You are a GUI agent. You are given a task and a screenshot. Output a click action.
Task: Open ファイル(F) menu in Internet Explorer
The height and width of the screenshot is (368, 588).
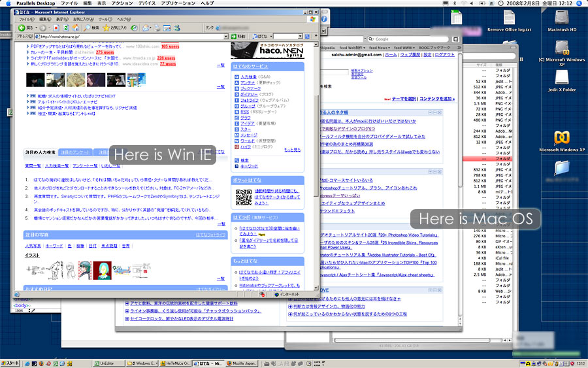pyautogui.click(x=26, y=19)
